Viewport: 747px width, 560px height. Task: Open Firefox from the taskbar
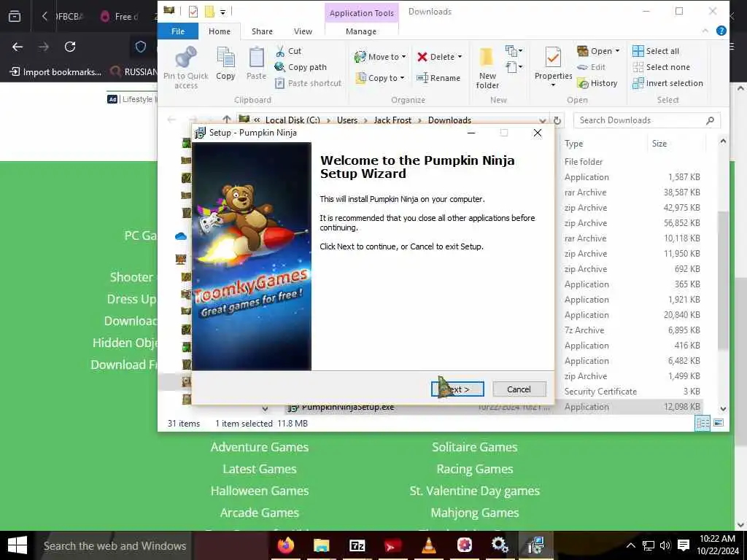coord(286,545)
